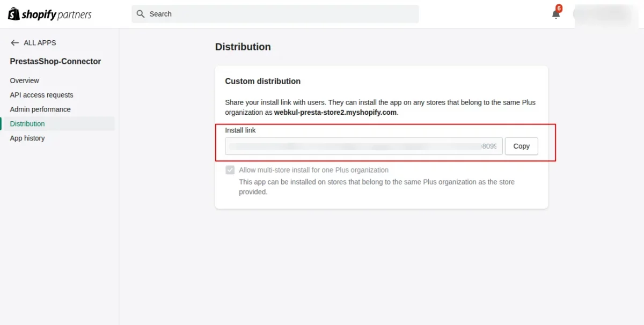This screenshot has width=644, height=325.
Task: Open Overview in the sidebar
Action: [x=25, y=80]
